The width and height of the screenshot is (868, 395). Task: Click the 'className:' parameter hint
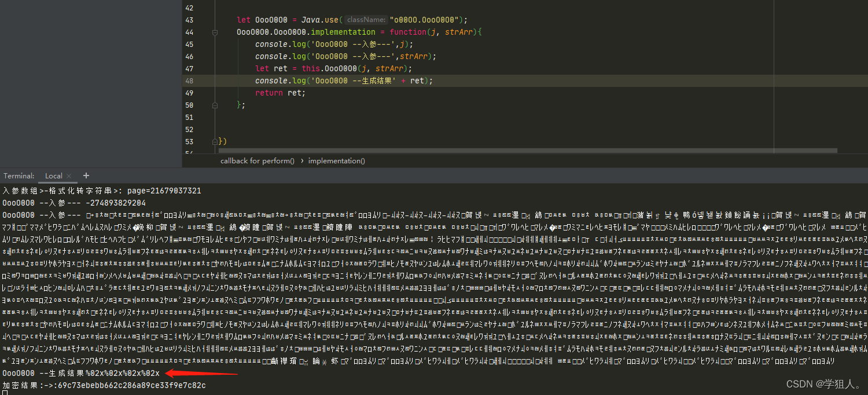point(366,20)
